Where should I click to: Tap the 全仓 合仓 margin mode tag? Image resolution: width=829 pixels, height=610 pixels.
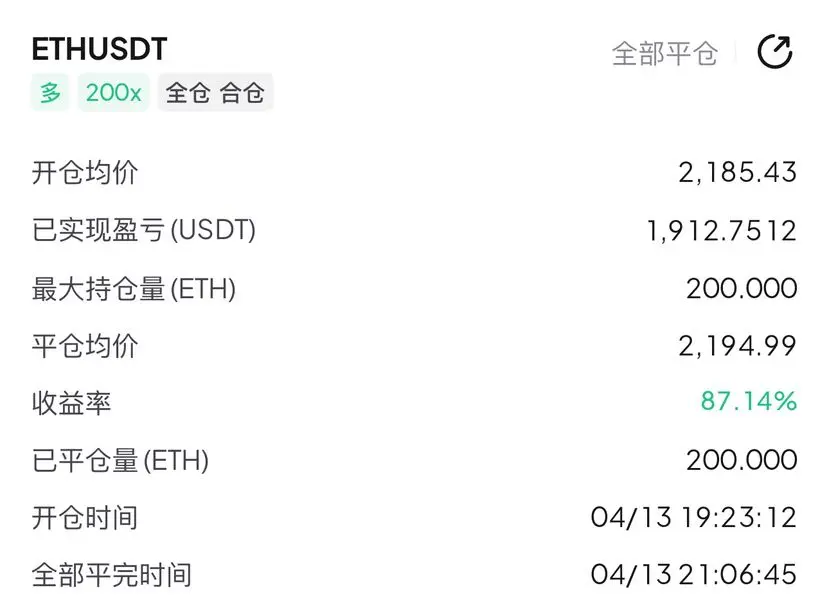pyautogui.click(x=215, y=93)
